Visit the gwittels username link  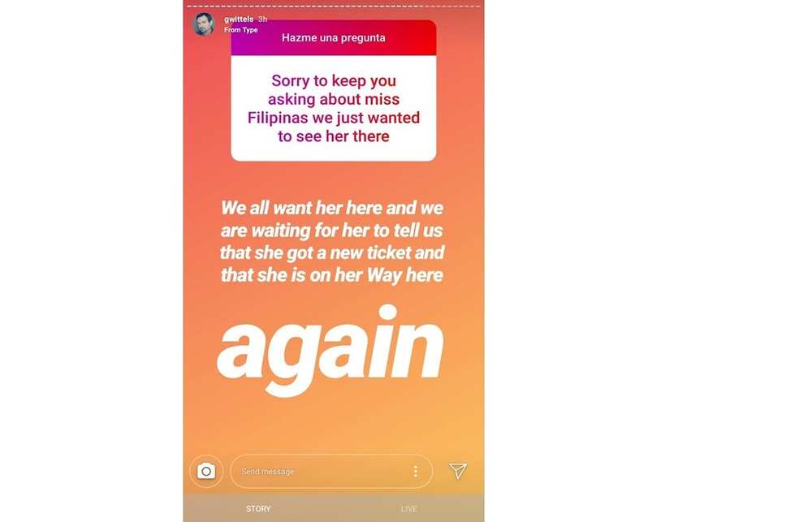[239, 19]
